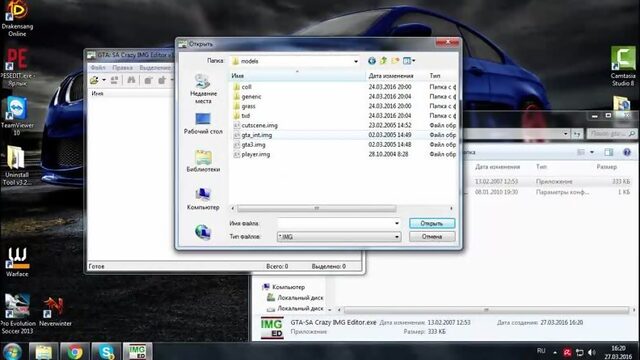Go up one folder level icon

(383, 61)
